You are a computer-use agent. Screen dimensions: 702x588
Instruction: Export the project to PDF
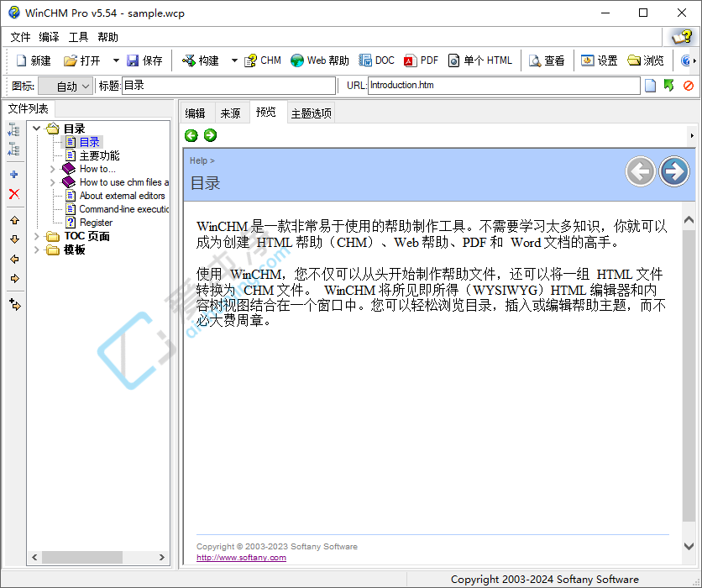pyautogui.click(x=420, y=60)
